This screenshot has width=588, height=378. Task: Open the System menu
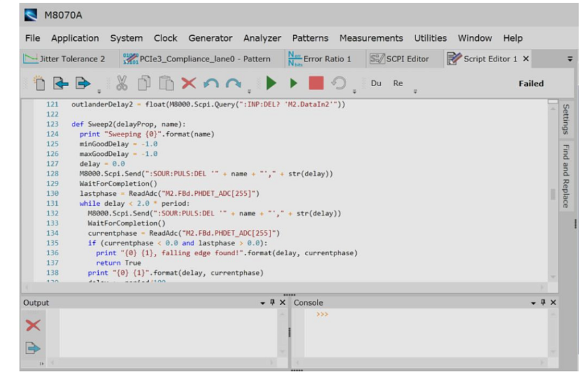[x=126, y=39]
